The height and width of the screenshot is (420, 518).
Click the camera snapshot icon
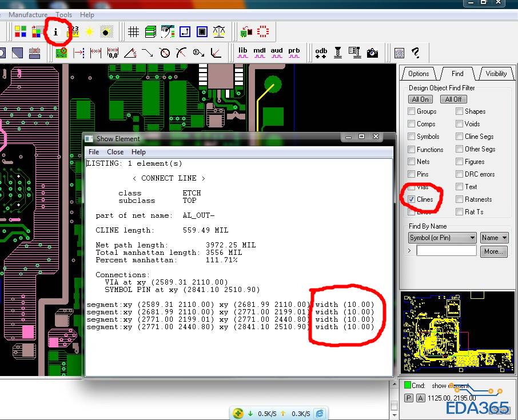coord(373,53)
